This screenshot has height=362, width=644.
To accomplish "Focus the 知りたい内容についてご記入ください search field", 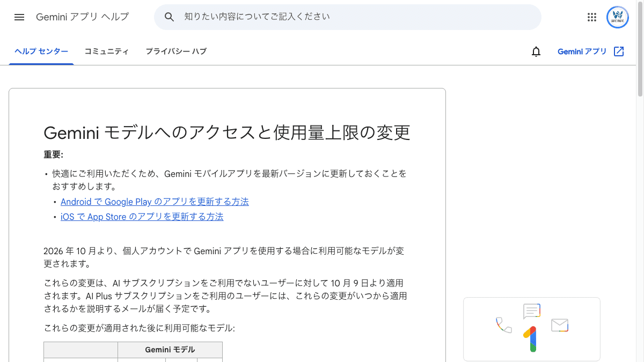I will point(348,17).
